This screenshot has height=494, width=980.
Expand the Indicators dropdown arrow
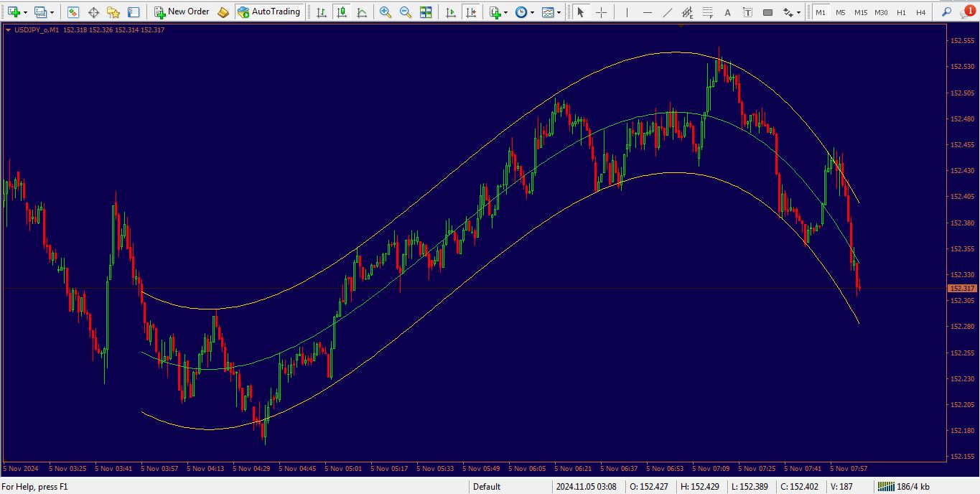tap(505, 12)
